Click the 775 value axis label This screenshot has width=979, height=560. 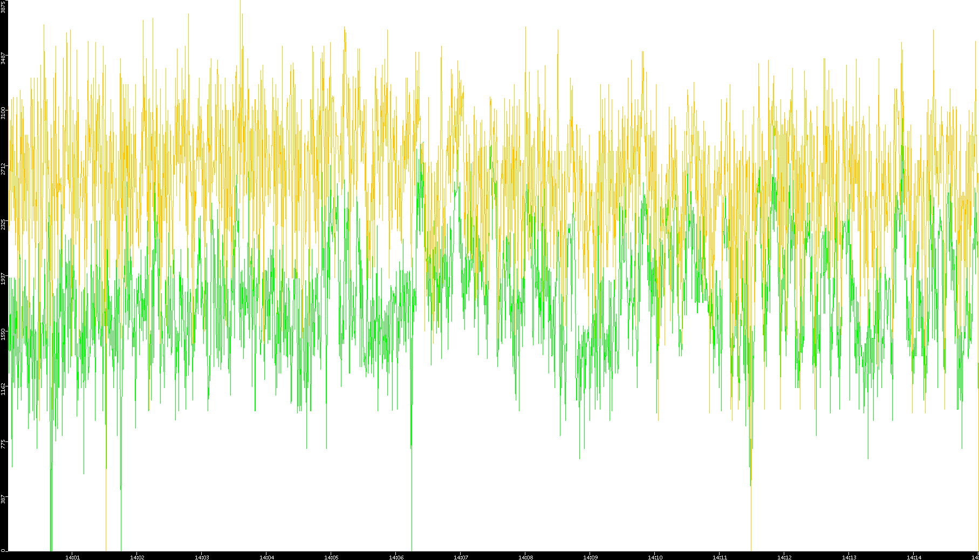point(3,444)
